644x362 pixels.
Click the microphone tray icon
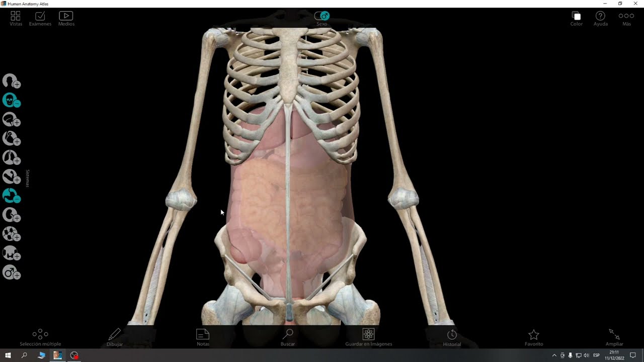(571, 355)
